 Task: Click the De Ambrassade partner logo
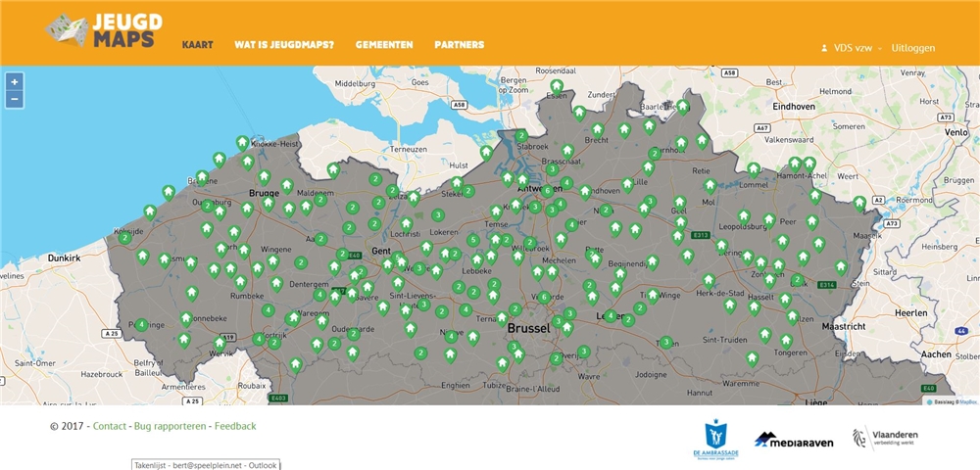pyautogui.click(x=715, y=440)
